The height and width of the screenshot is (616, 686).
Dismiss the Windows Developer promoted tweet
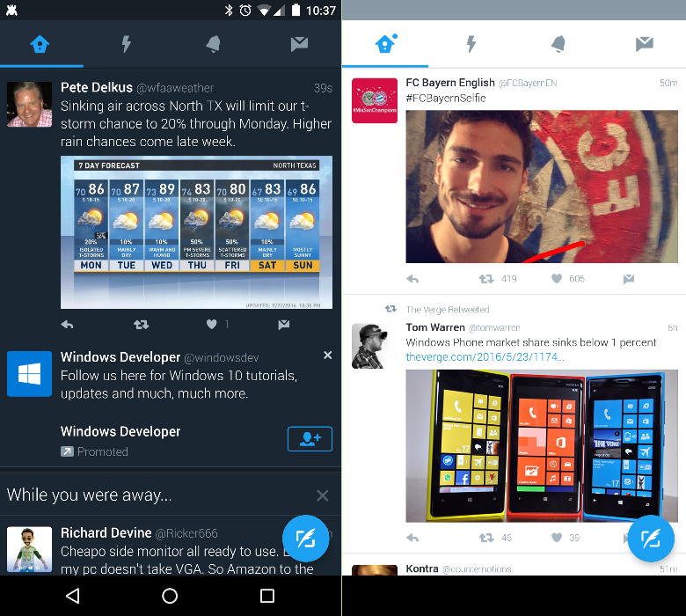[x=327, y=356]
